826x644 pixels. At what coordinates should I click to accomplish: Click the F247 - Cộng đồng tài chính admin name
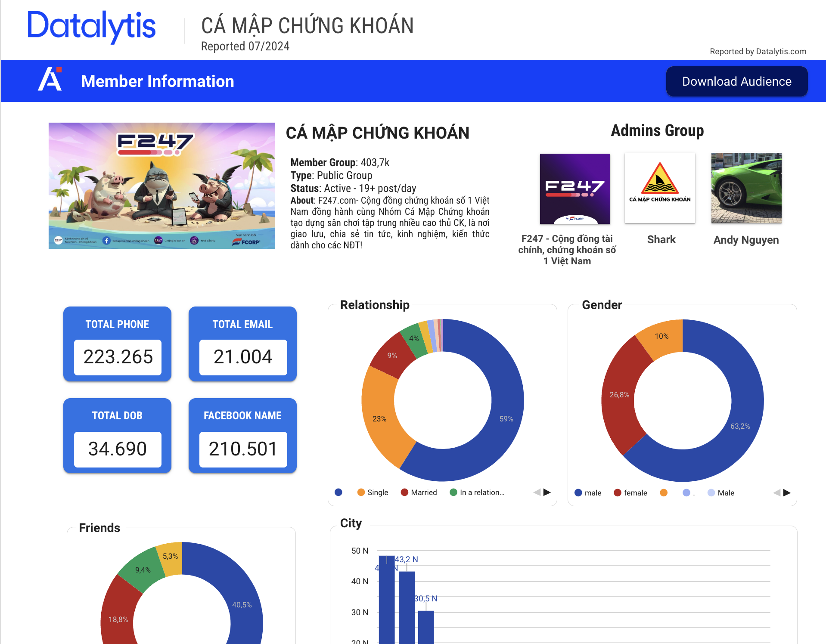(567, 250)
